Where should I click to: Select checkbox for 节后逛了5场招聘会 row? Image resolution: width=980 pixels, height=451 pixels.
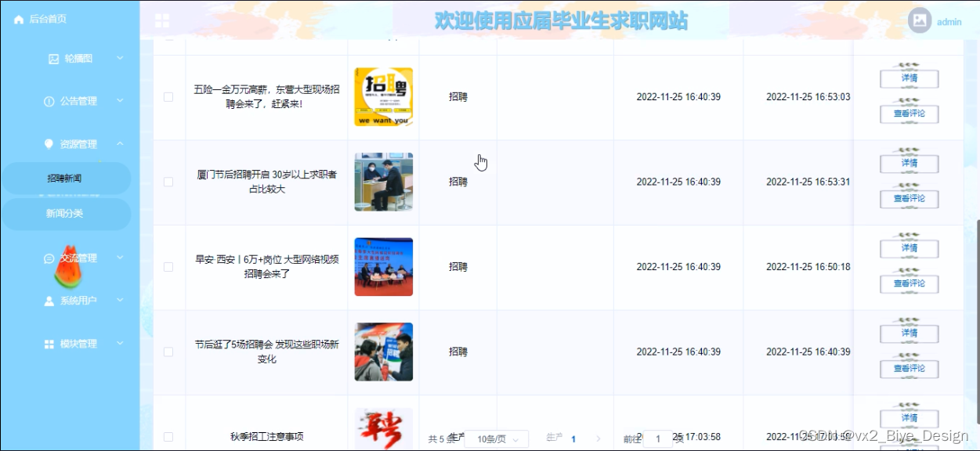(168, 352)
